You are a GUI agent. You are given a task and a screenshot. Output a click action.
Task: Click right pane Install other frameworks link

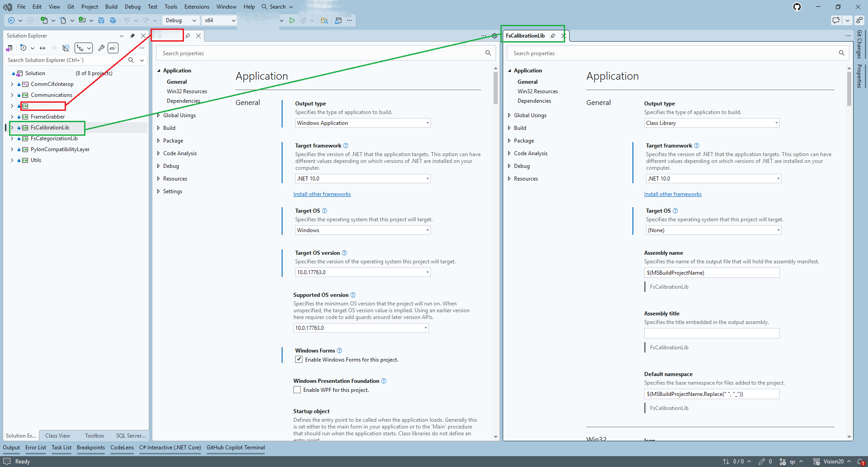pos(673,194)
